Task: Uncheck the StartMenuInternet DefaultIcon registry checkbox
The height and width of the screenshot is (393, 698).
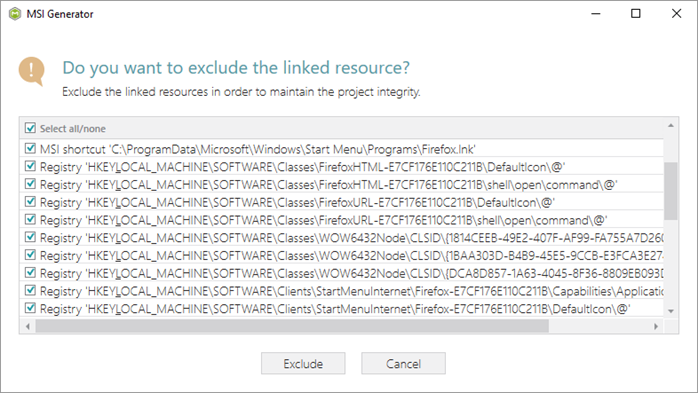Action: click(30, 308)
